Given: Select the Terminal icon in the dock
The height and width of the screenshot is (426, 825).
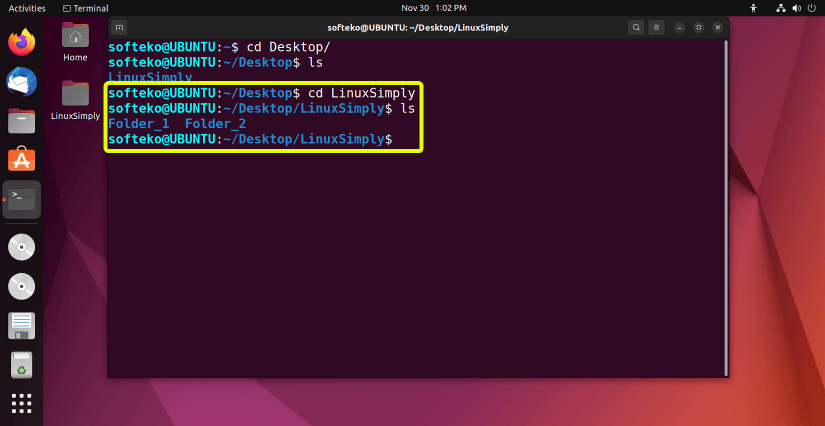Looking at the screenshot, I should pyautogui.click(x=22, y=199).
